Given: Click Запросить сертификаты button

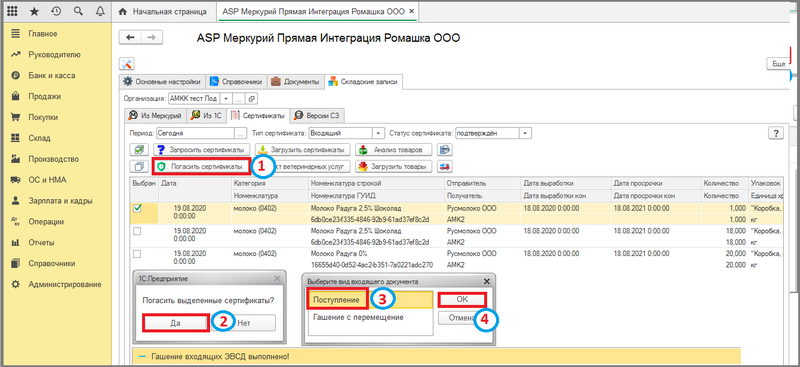Looking at the screenshot, I should (x=202, y=150).
